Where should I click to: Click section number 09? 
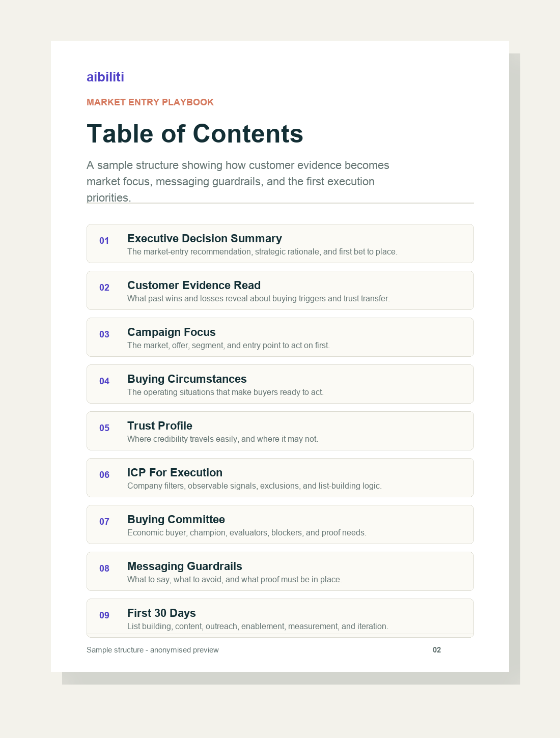(104, 615)
